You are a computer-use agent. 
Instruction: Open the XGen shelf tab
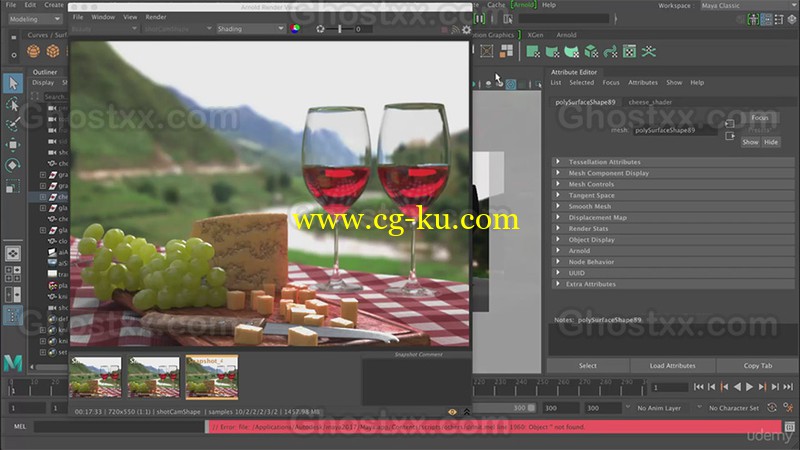pos(535,35)
